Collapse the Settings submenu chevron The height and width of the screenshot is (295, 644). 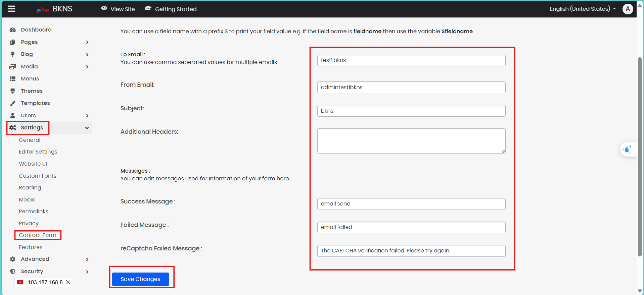point(87,128)
